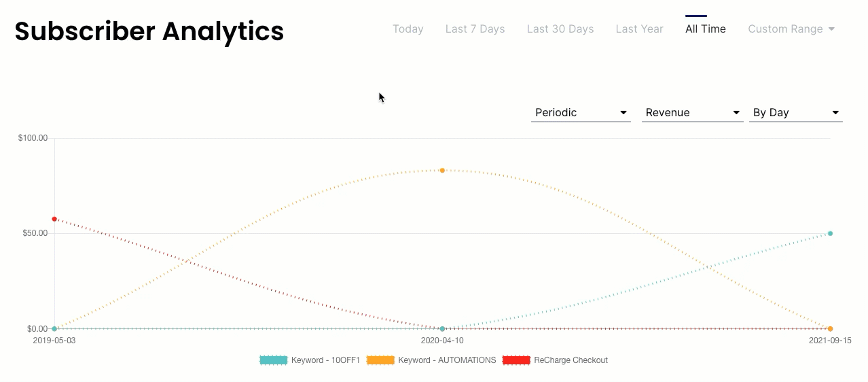868x382 pixels.
Task: Click the orange data point at 2020-04-10 peak
Action: pyautogui.click(x=442, y=171)
